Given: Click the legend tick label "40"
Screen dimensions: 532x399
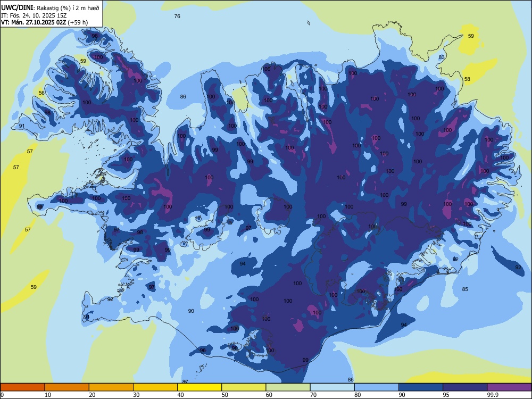Looking at the screenshot, I should click(180, 395).
